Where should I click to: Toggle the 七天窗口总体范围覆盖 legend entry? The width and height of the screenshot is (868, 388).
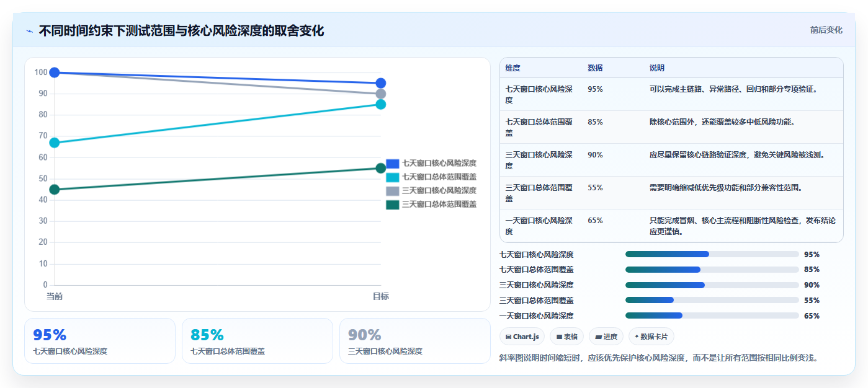431,177
